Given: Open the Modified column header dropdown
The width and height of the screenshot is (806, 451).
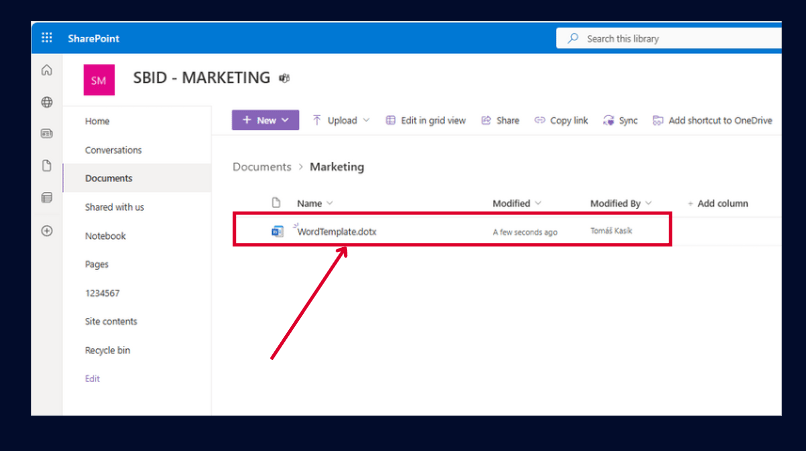Looking at the screenshot, I should click(x=517, y=204).
